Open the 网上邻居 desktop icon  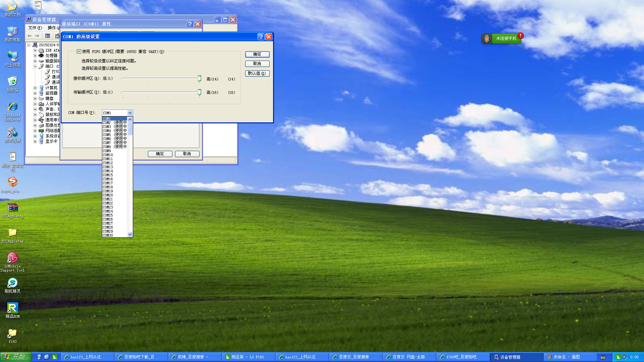[x=12, y=59]
